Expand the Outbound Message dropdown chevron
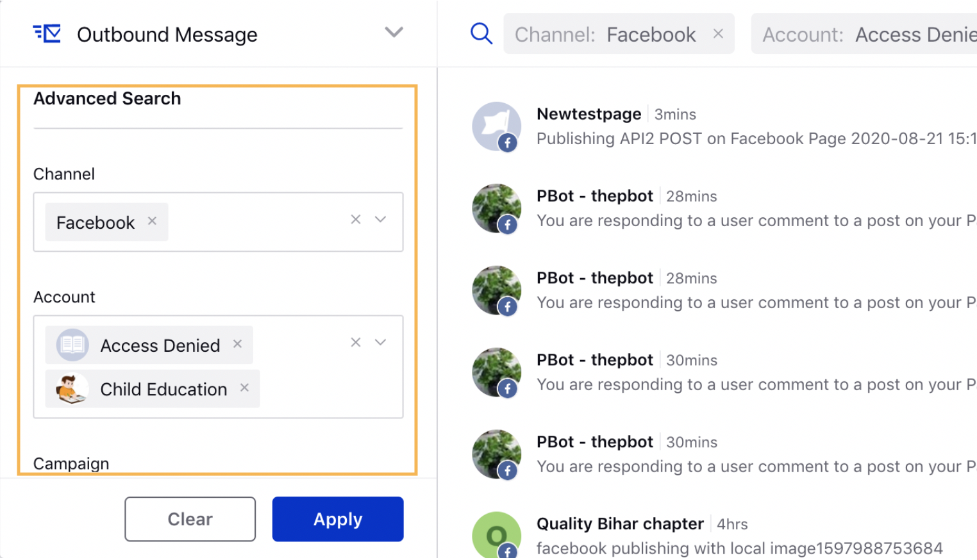The image size is (977, 560). [x=394, y=32]
